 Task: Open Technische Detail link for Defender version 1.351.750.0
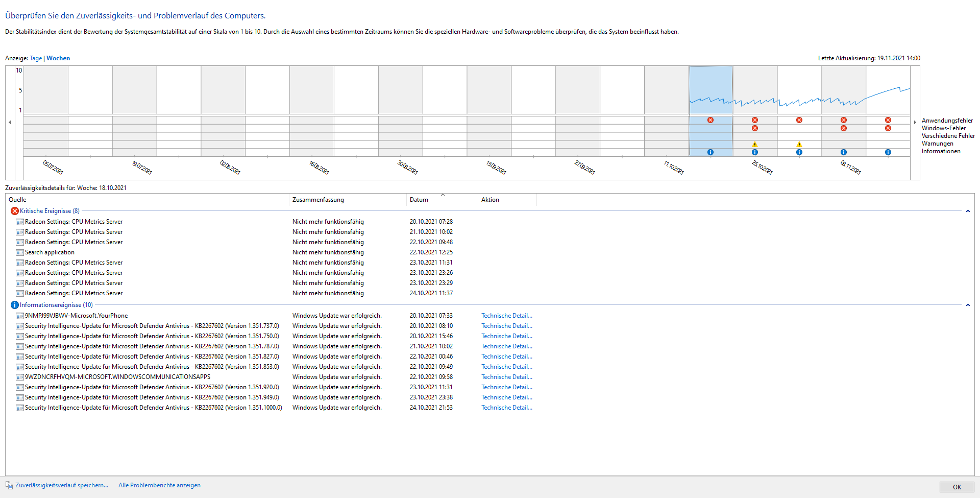click(507, 336)
